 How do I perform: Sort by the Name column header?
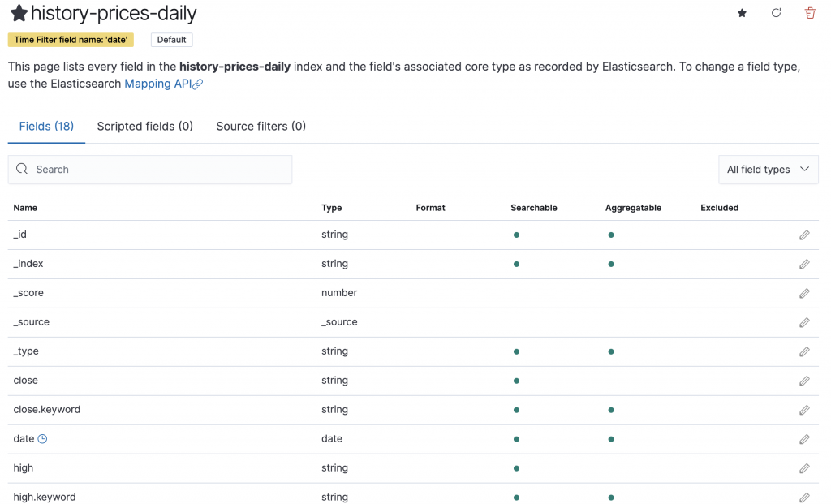tap(25, 208)
